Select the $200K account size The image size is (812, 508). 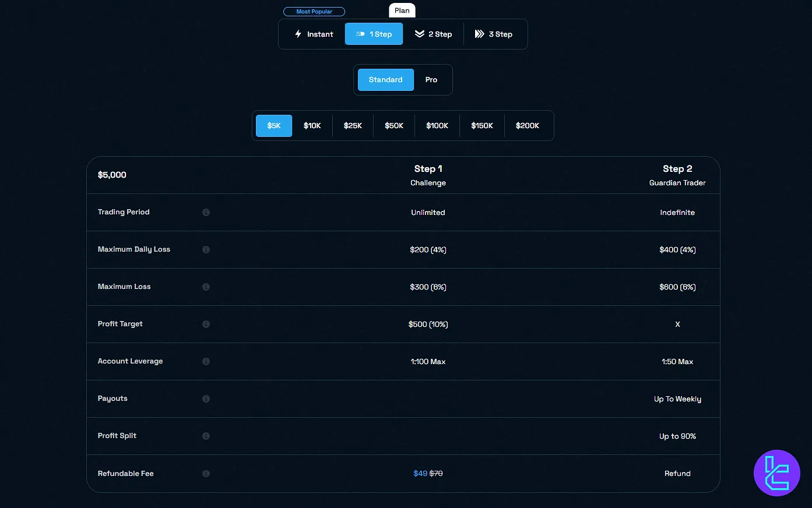pyautogui.click(x=527, y=126)
